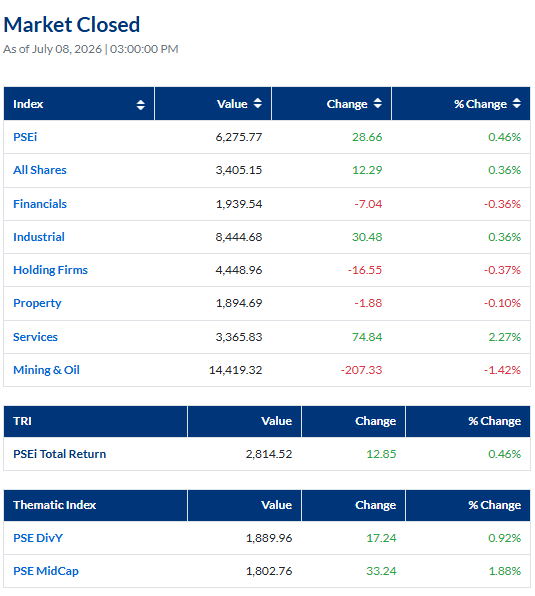Select PSEi Total Return value 2,814.52
The height and width of the screenshot is (596, 535).
[269, 454]
